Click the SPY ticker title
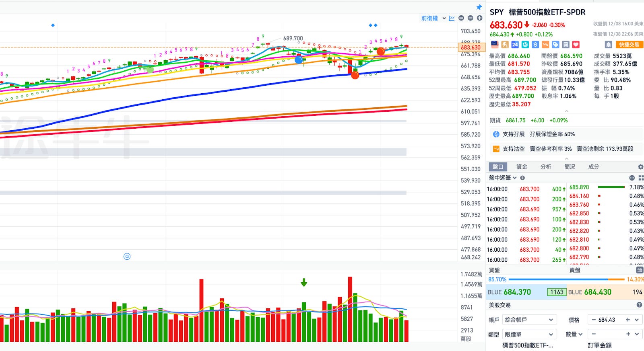The width and height of the screenshot is (644, 351). coord(496,12)
